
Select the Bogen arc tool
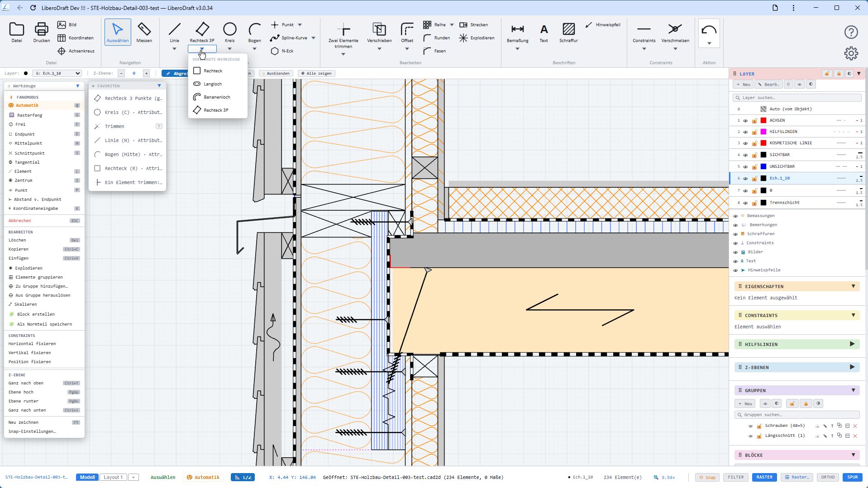click(x=254, y=32)
